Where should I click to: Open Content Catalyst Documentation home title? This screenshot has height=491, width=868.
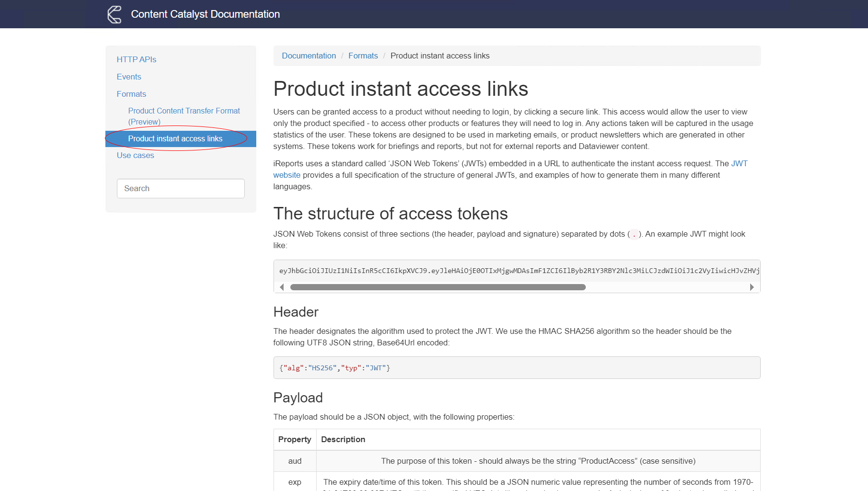205,14
